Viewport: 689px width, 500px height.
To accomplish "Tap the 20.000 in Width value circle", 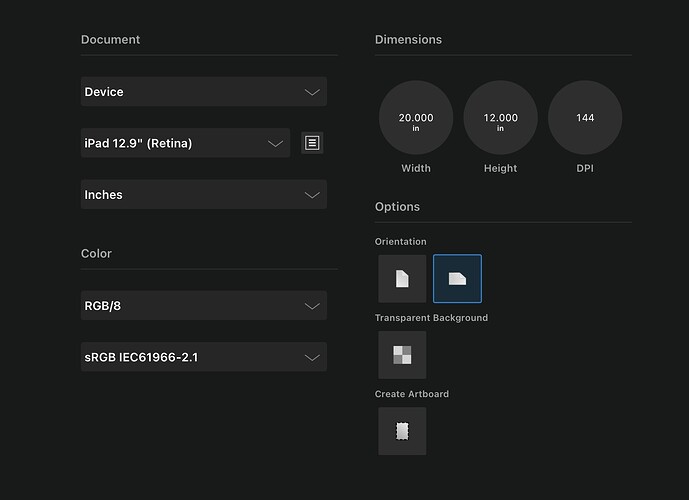I will [x=416, y=118].
